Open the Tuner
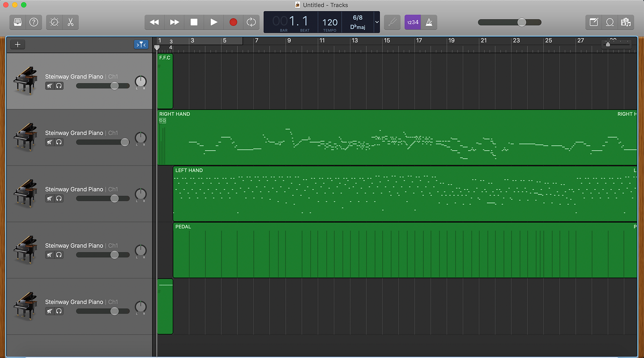Screen dimensions: 644x358 click(392, 22)
